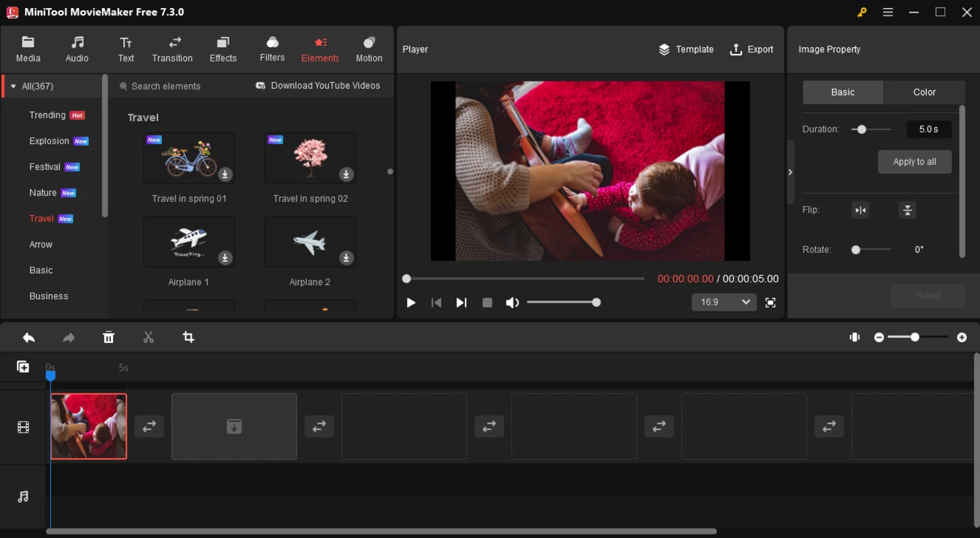The width and height of the screenshot is (980, 538).
Task: Toggle transition between first and second clip
Action: 149,426
